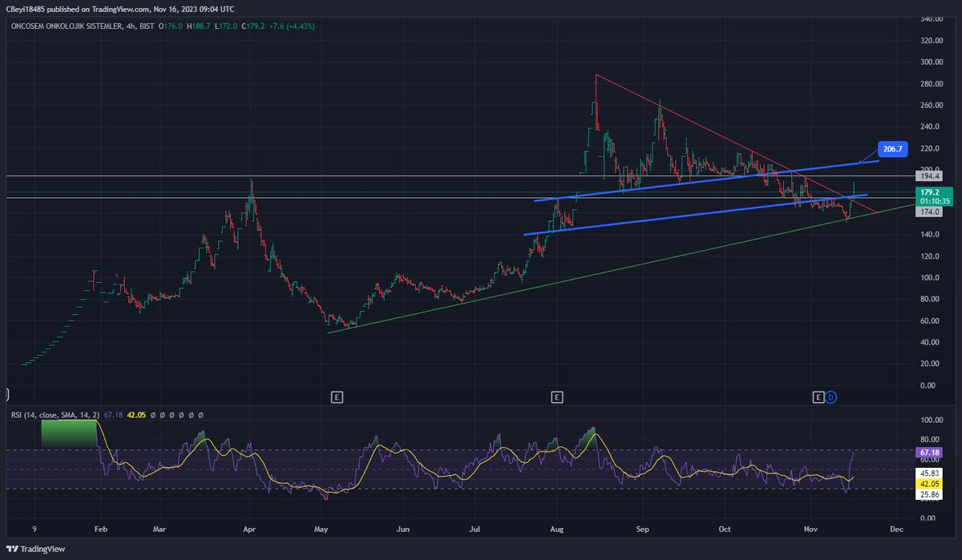The image size is (962, 560).
Task: Click the blue 206.7 price callout
Action: pyautogui.click(x=892, y=149)
